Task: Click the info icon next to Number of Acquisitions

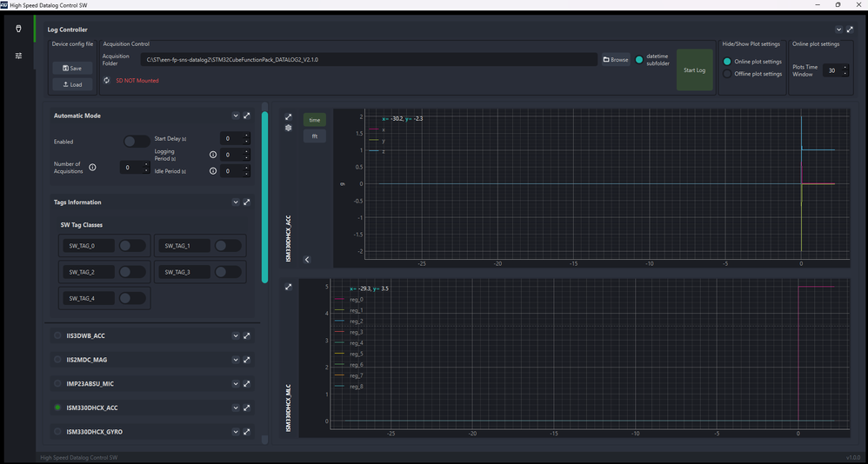Action: coord(93,168)
